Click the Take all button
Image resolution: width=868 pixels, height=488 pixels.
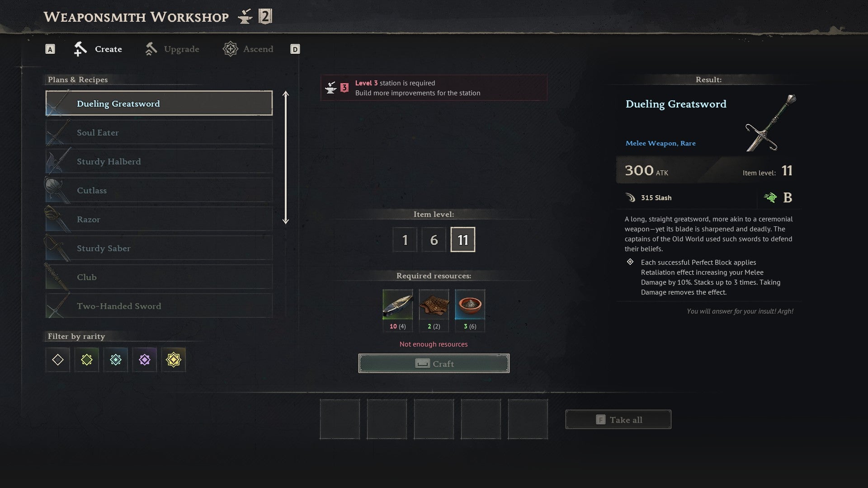pyautogui.click(x=618, y=420)
